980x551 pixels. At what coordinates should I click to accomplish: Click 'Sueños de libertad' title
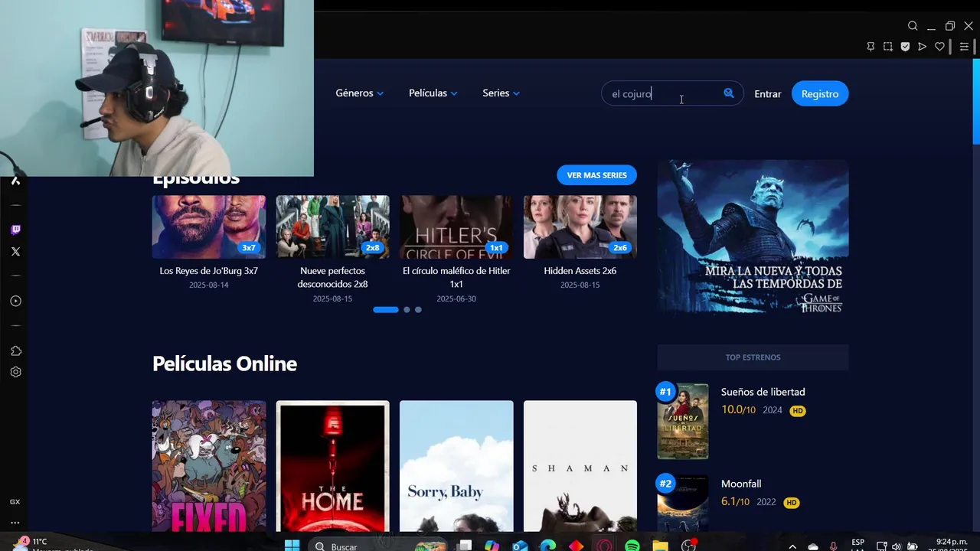[763, 392]
